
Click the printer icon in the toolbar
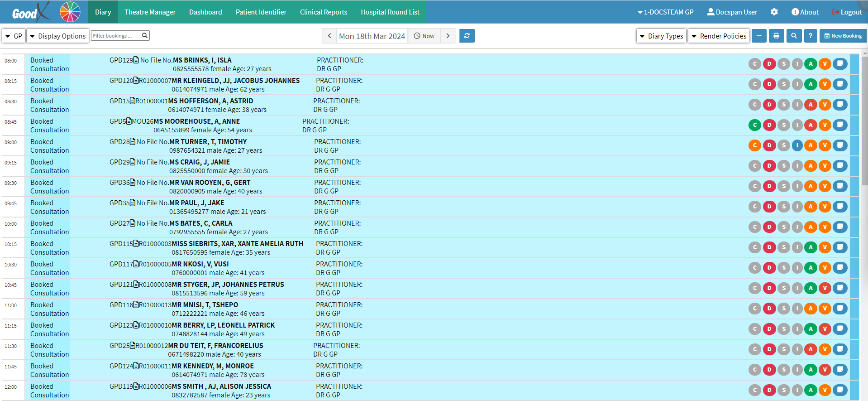776,36
